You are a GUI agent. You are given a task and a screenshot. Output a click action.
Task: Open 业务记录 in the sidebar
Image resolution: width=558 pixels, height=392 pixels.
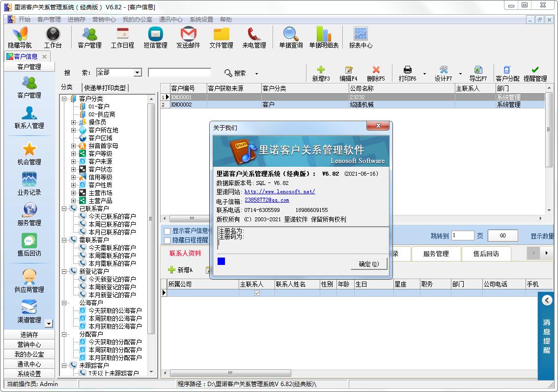pos(29,184)
